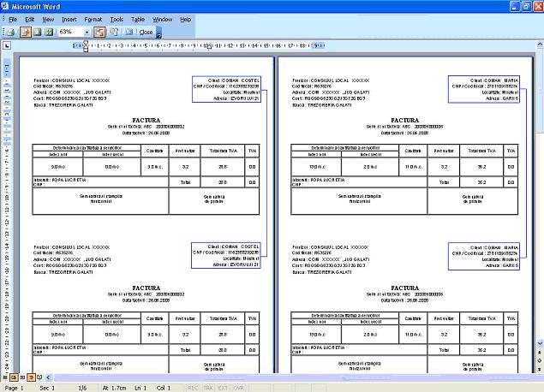Open the 63% zoom dropdown
This screenshot has height=392, width=544.
pos(86,32)
